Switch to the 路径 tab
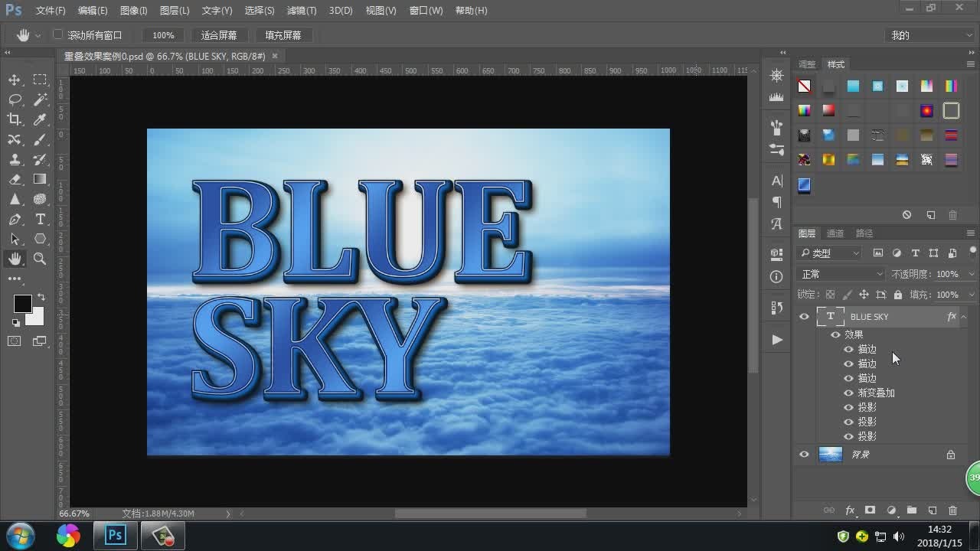Image resolution: width=980 pixels, height=551 pixels. (x=864, y=233)
